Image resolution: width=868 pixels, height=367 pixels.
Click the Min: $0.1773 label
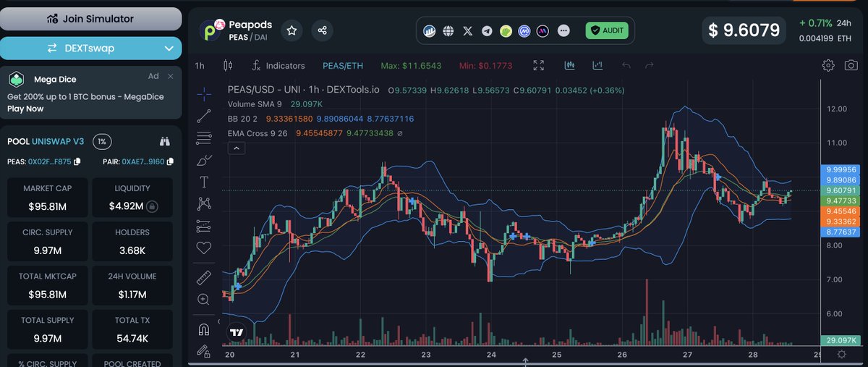(485, 66)
